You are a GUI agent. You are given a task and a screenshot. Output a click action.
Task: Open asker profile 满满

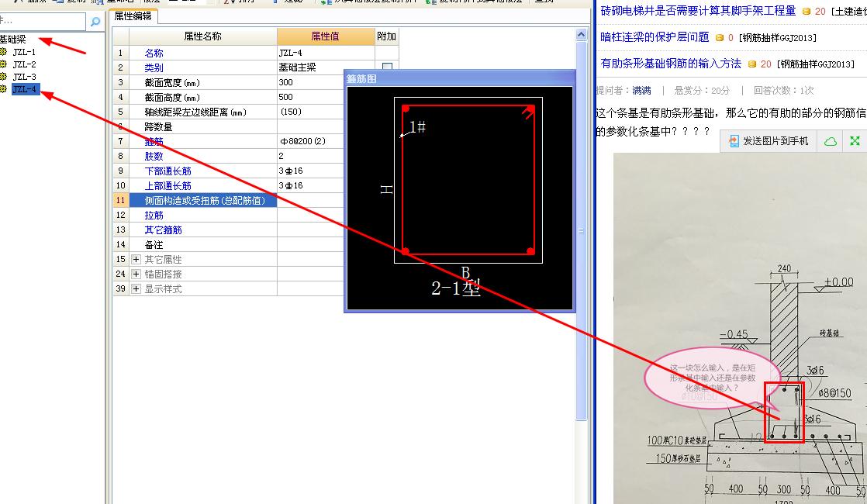tap(641, 90)
